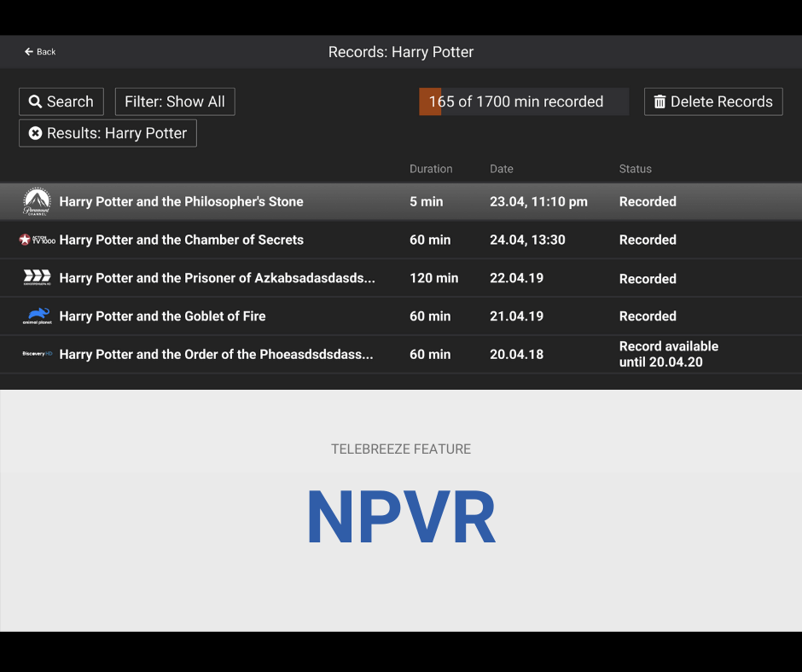Click the trash can icon on Delete Records
The width and height of the screenshot is (802, 672).
point(660,101)
